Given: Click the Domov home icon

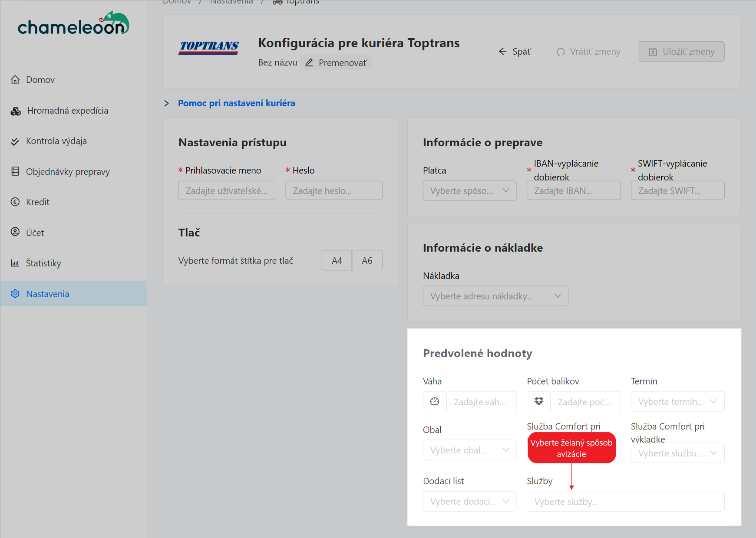Looking at the screenshot, I should [15, 79].
